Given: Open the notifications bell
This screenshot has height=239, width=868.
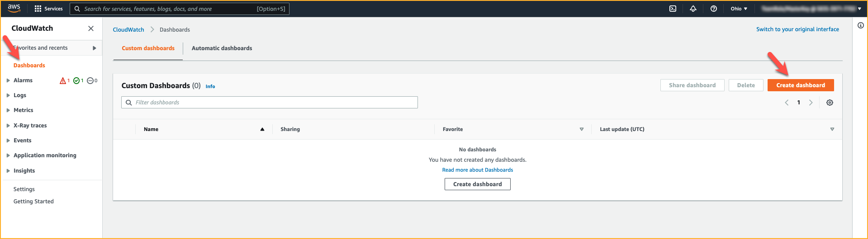Looking at the screenshot, I should point(693,9).
